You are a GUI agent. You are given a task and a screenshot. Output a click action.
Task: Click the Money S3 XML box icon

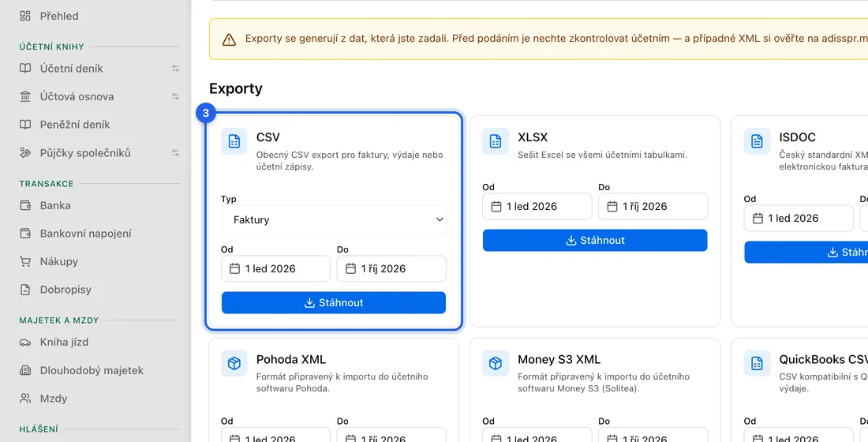[x=496, y=363]
